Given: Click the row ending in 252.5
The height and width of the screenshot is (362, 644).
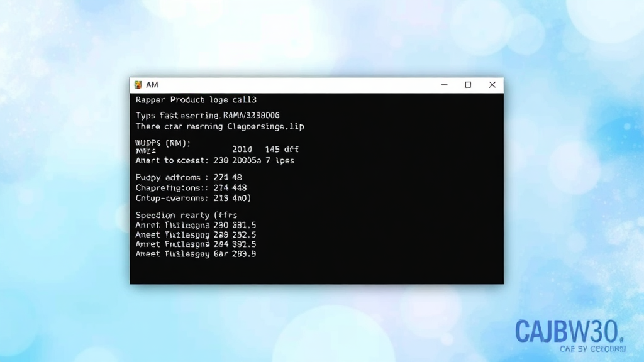Looking at the screenshot, I should point(196,234).
